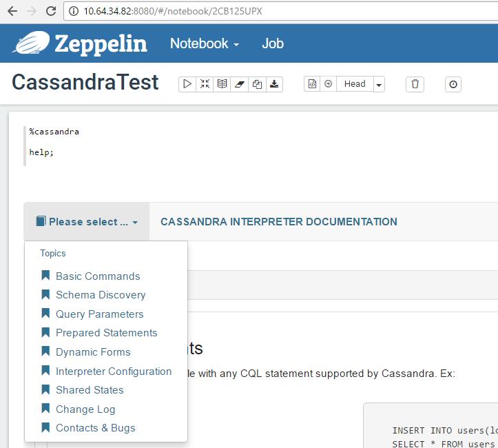
Task: Clone this note with the copy icon
Action: [257, 84]
